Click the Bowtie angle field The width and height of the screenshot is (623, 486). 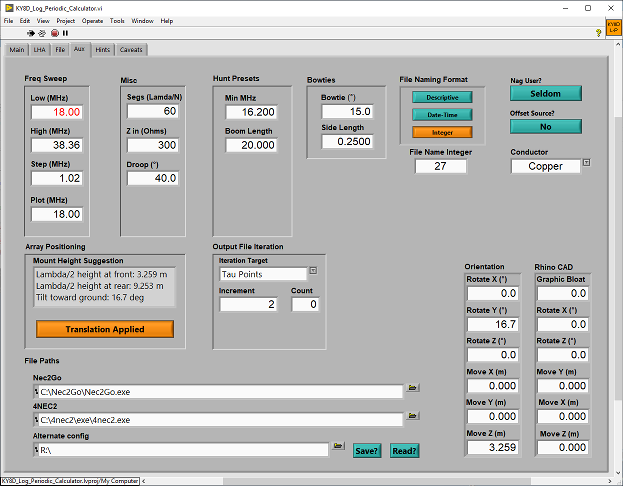347,111
